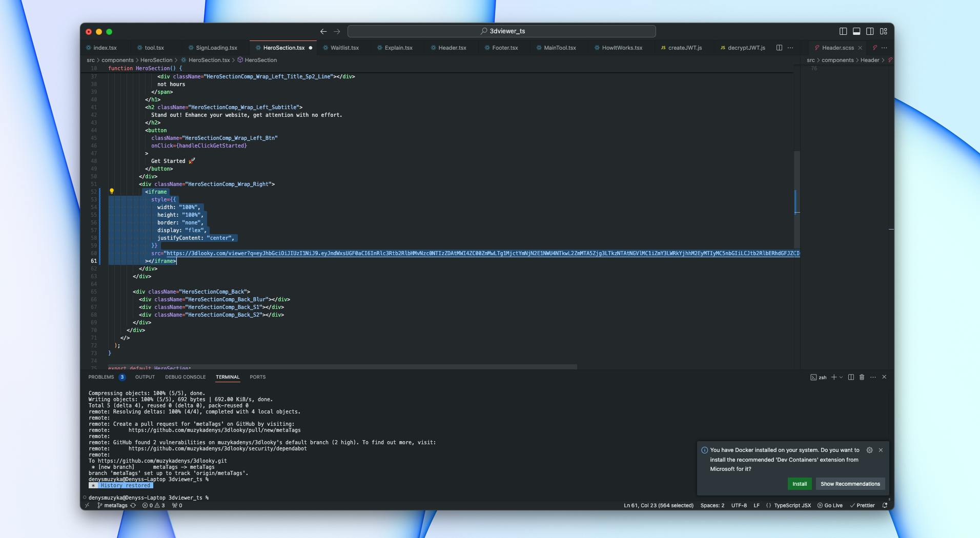980x538 pixels.
Task: Click the dependabot security URL in terminal
Action: (218, 448)
